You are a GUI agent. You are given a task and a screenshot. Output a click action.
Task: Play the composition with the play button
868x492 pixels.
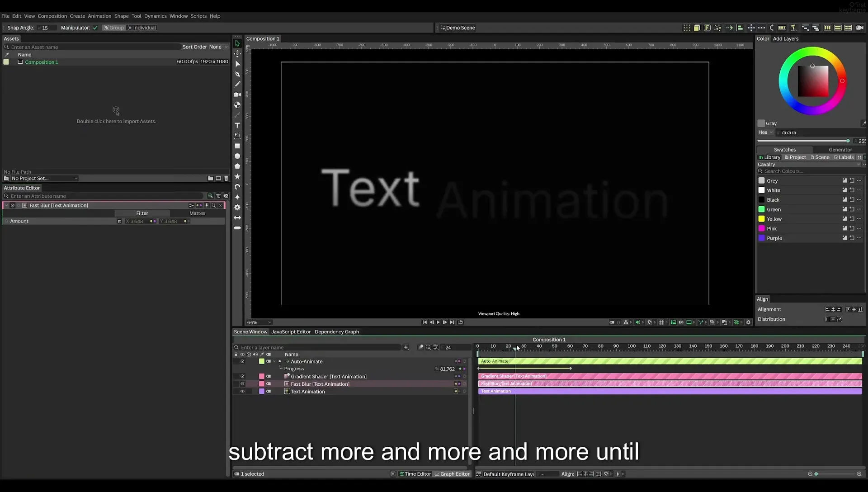click(438, 322)
